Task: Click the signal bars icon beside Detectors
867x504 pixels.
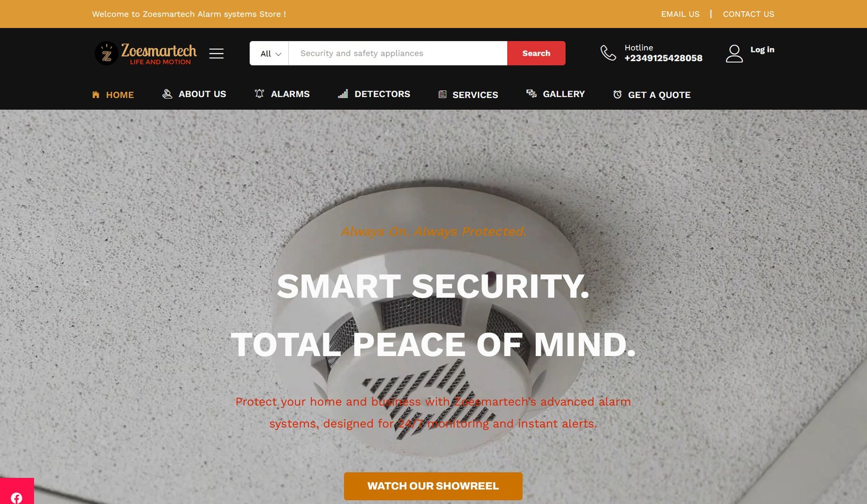Action: (343, 94)
